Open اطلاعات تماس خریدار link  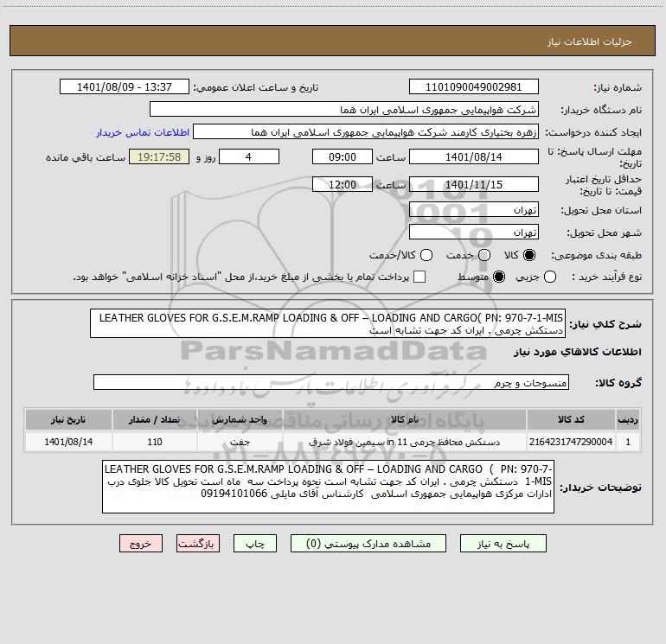pyautogui.click(x=143, y=132)
